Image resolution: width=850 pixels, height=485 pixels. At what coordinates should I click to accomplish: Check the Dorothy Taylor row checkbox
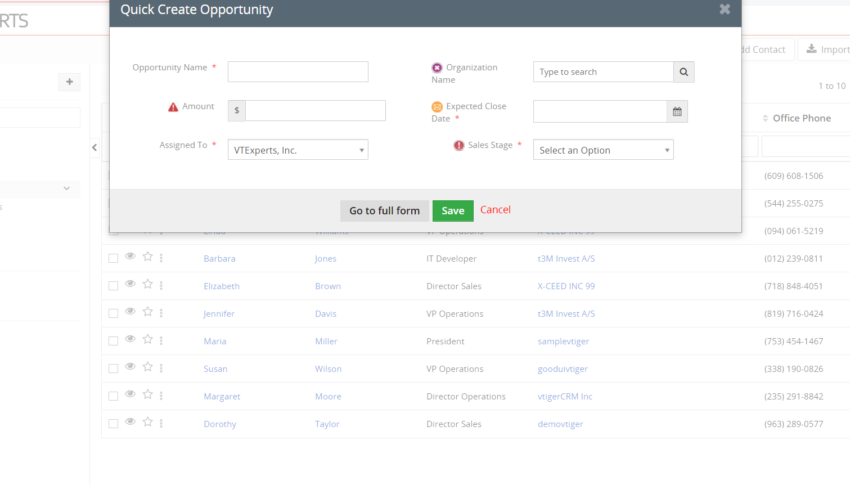(x=113, y=424)
